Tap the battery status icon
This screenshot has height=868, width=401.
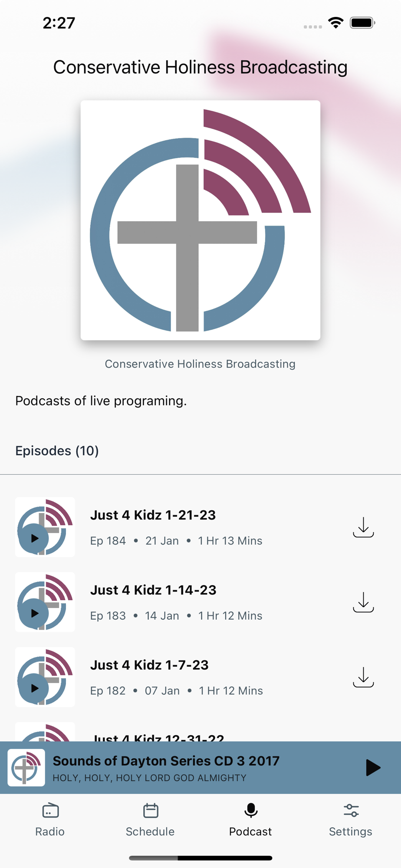tap(363, 23)
